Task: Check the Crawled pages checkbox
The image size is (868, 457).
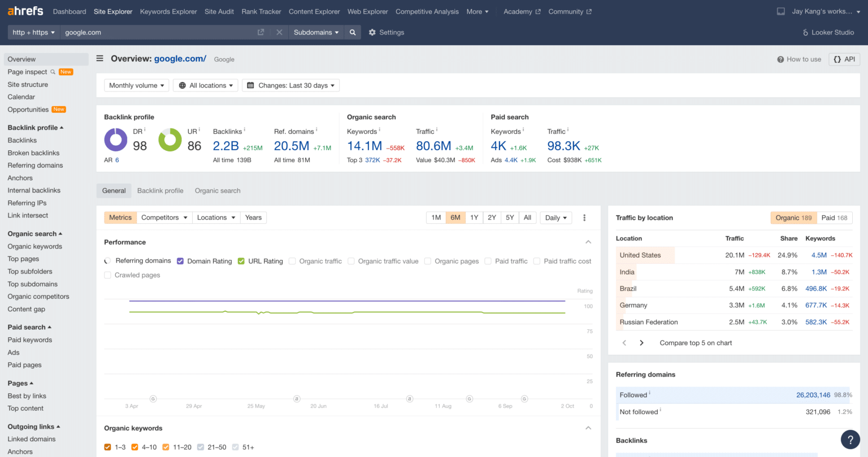Action: [x=108, y=275]
